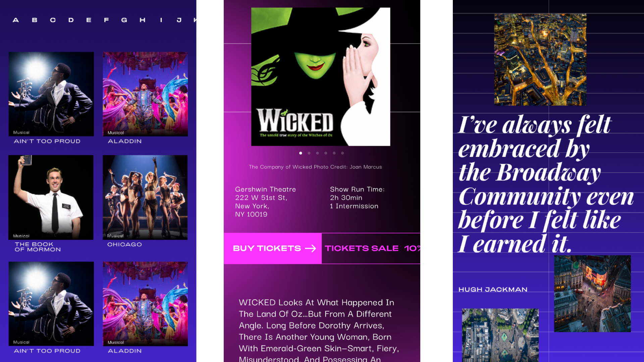Click the HUGH JACKMAN name label

(x=493, y=290)
